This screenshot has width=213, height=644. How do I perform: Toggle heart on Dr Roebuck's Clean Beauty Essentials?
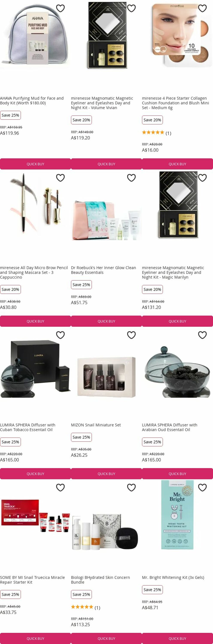131,178
